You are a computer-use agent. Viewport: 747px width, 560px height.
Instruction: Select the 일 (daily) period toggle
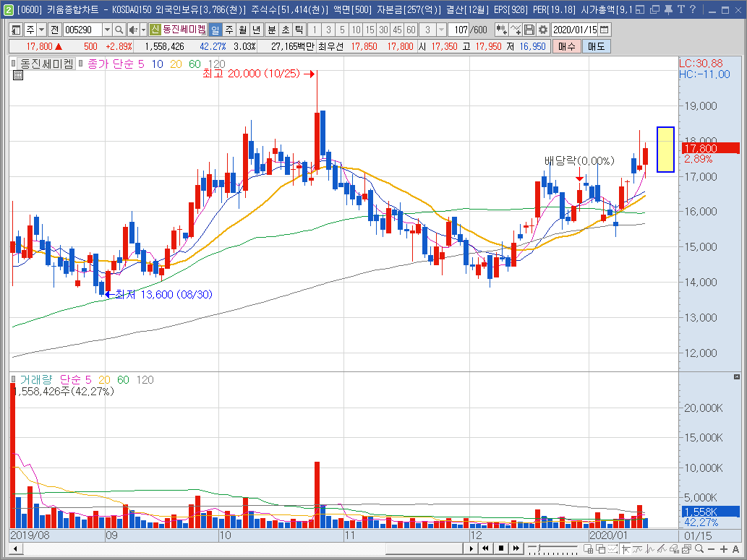(x=215, y=30)
